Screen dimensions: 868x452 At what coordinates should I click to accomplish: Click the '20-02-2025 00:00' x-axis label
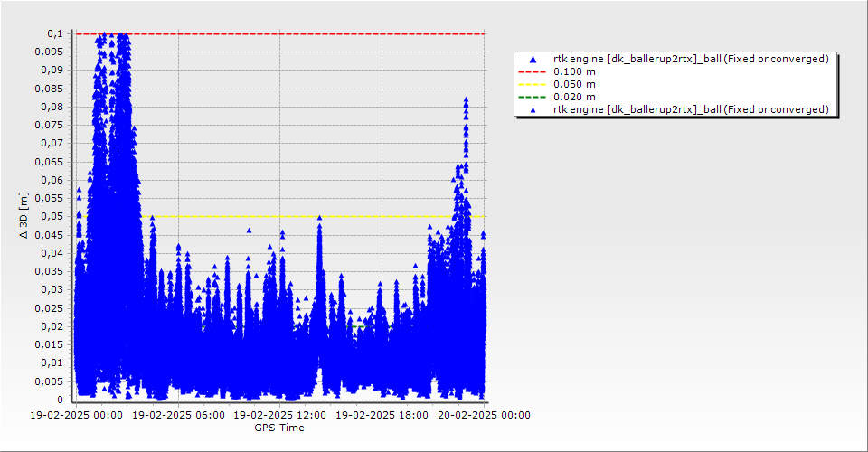[484, 415]
